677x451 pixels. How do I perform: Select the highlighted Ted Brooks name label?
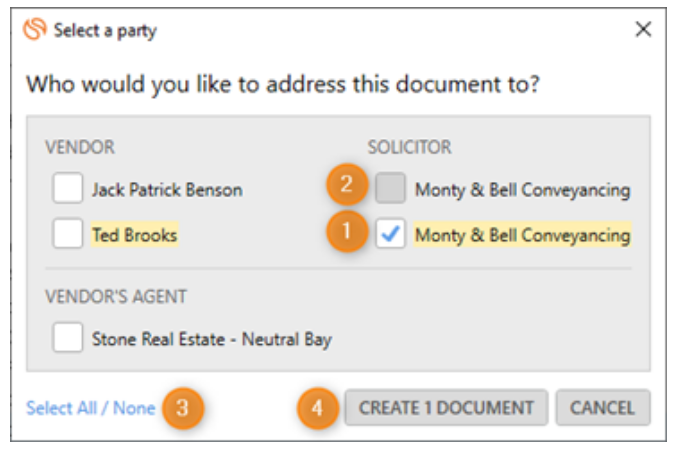tap(135, 235)
